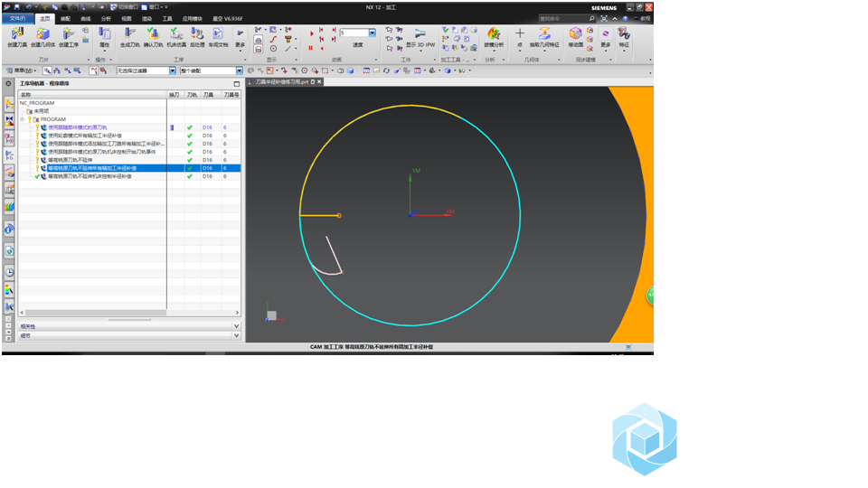Click the 创建刀具 (Create Tool) icon

point(17,38)
